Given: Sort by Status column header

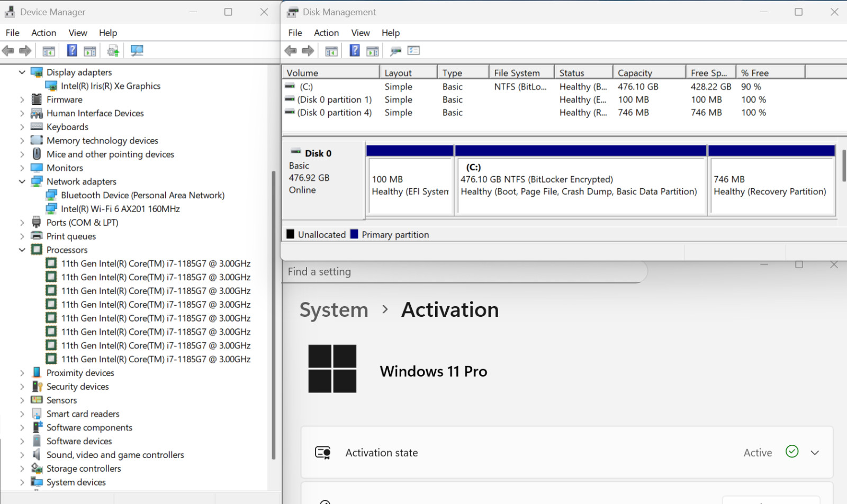Looking at the screenshot, I should click(x=583, y=72).
